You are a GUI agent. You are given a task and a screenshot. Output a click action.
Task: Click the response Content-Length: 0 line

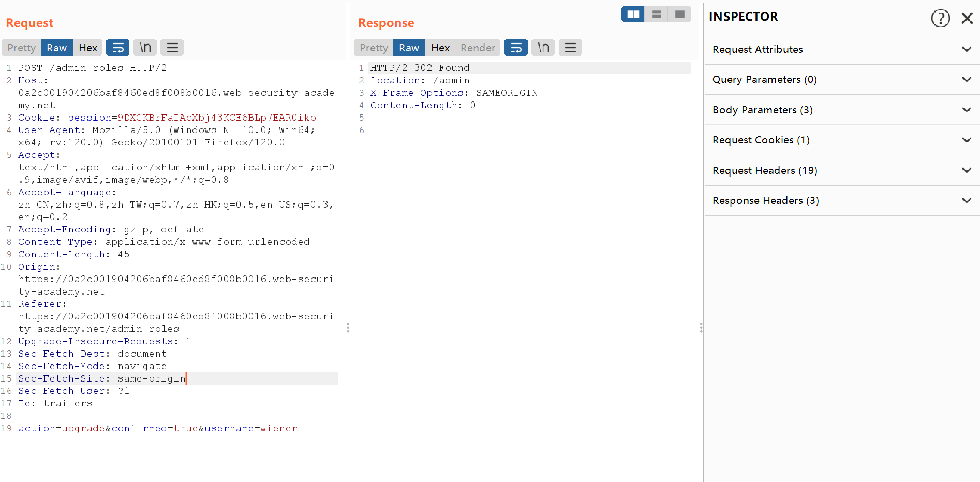(x=423, y=105)
